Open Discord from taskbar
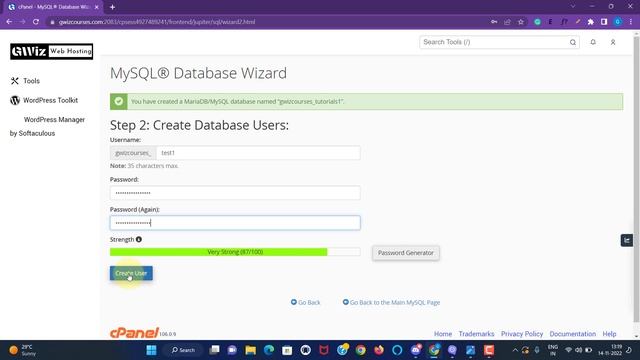Viewport: 640px width, 360px height. click(416, 350)
